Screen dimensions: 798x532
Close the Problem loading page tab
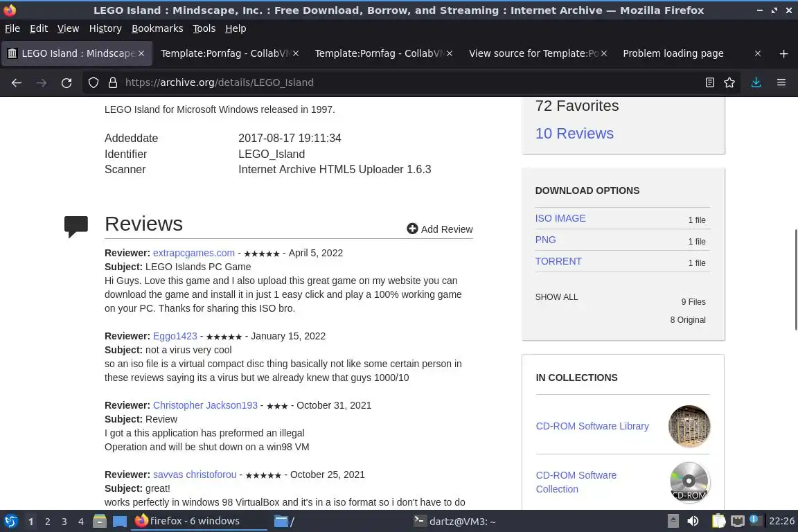758,53
